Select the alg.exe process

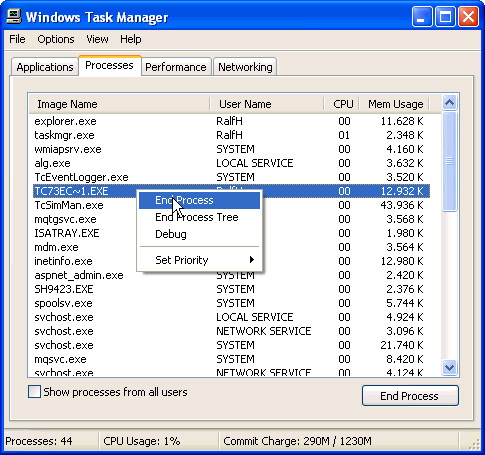pos(231,163)
